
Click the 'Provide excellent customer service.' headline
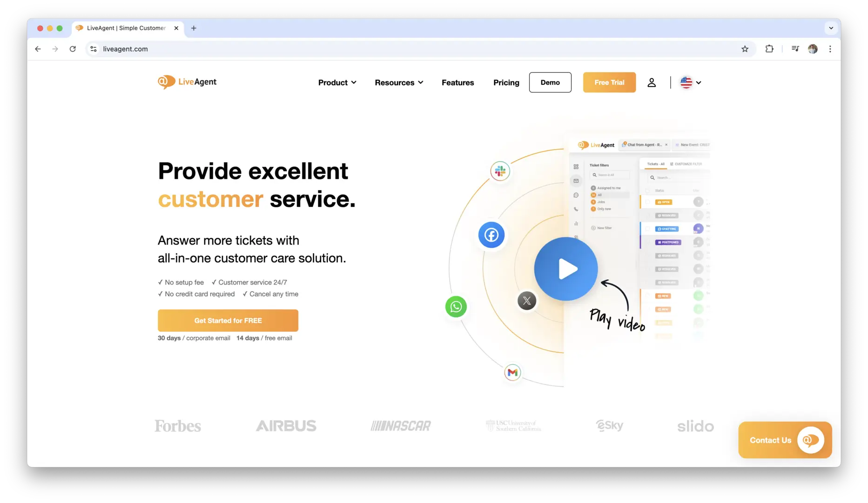point(256,185)
